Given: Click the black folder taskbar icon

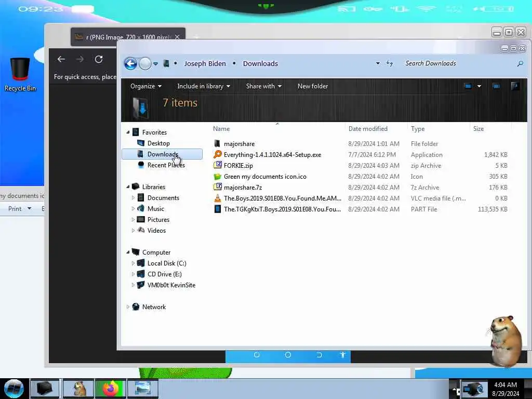Looking at the screenshot, I should tap(45, 389).
